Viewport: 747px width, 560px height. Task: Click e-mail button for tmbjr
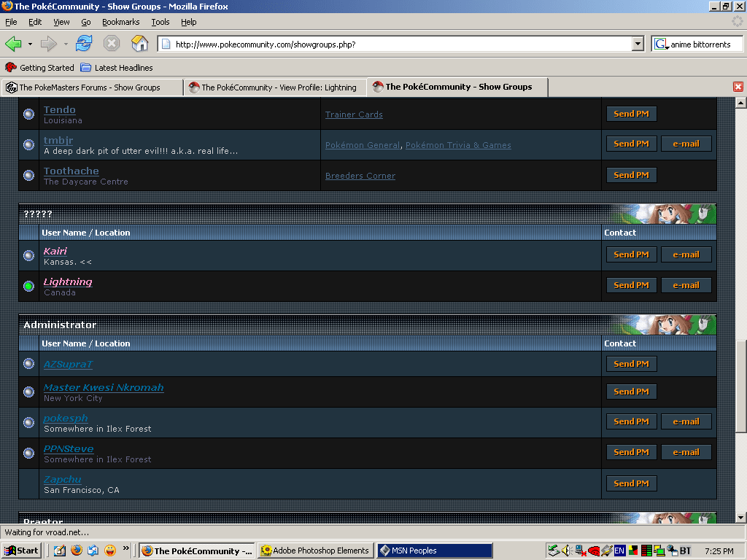tap(686, 144)
